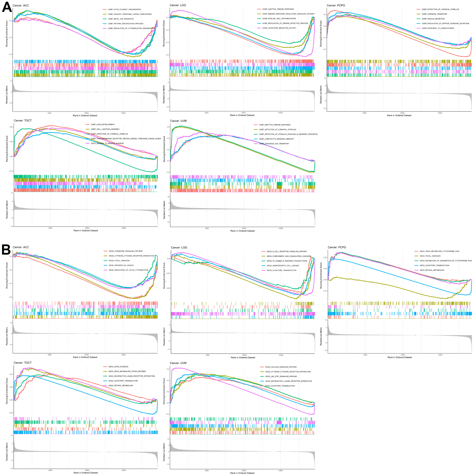The image size is (474, 476).
Task: Click legend label KEGG_CHEMOKINE_SIGNALING_PATHWAY
Action: pos(126,251)
